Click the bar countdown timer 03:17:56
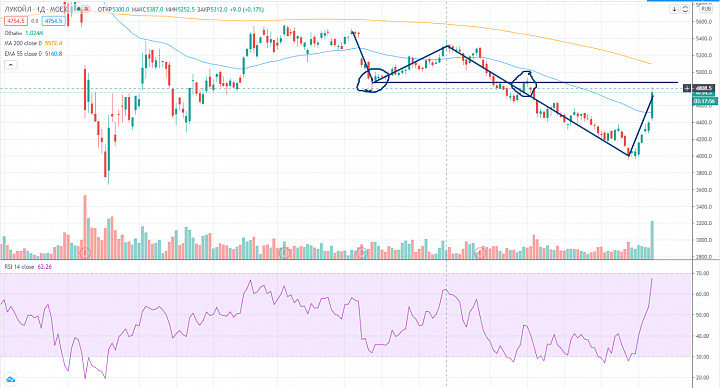The width and height of the screenshot is (720, 388). (704, 101)
